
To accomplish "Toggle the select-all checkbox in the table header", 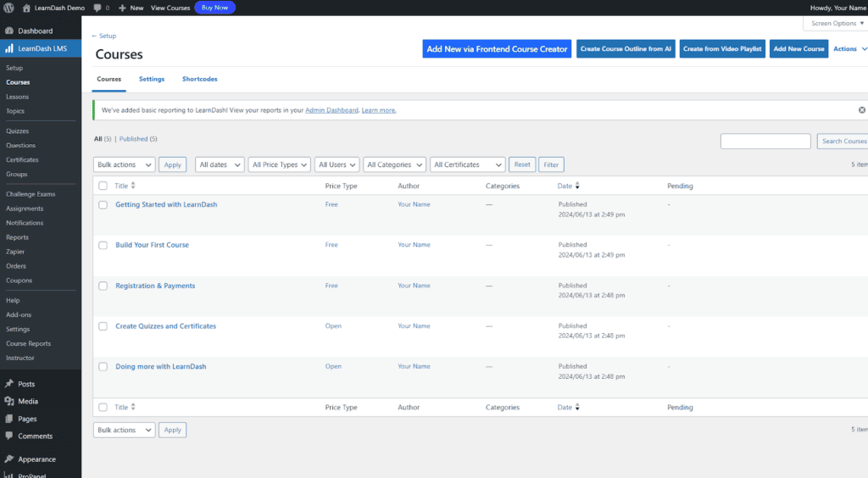I will pos(103,186).
